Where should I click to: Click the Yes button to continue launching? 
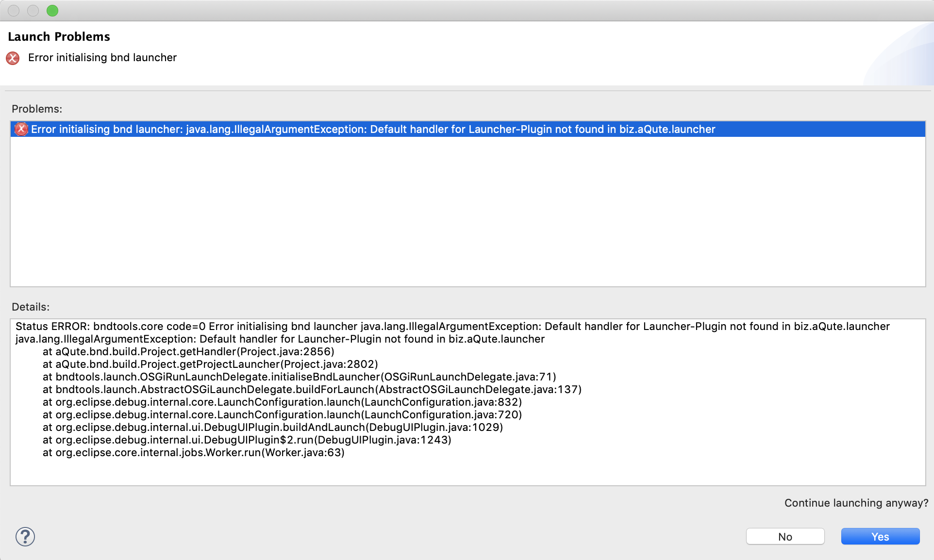click(880, 536)
